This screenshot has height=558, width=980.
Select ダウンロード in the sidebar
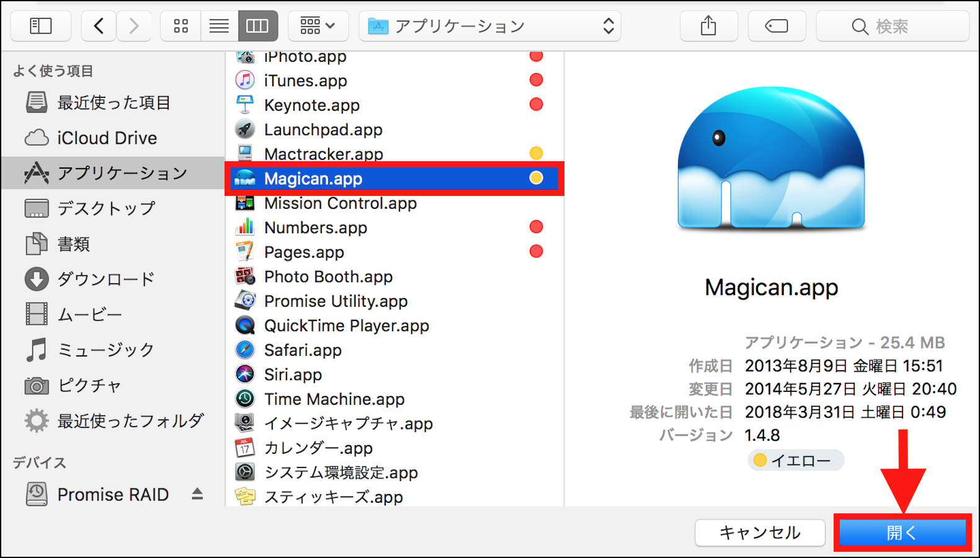coord(105,279)
